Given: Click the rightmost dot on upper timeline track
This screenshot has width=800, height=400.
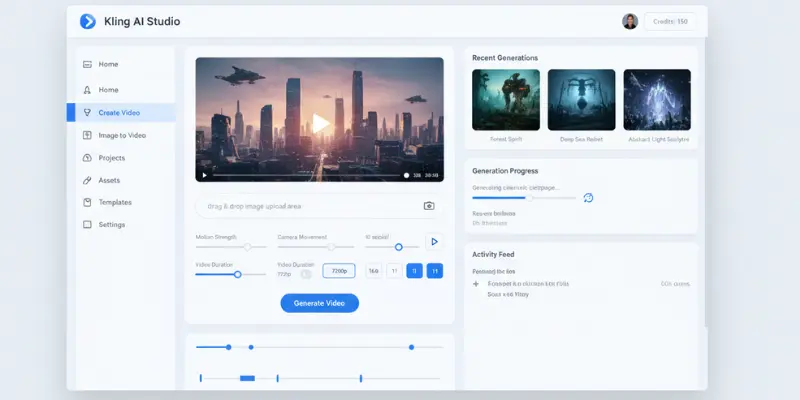Looking at the screenshot, I should pos(411,347).
